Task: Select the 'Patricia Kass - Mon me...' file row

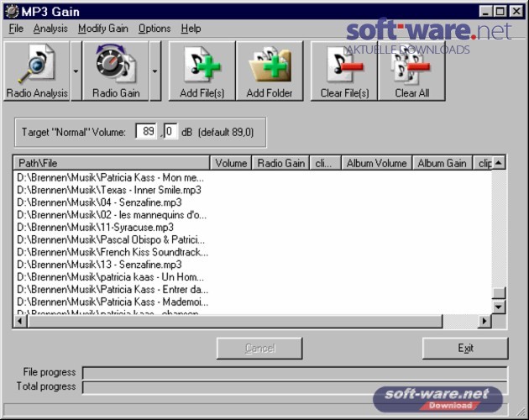Action: click(x=110, y=177)
